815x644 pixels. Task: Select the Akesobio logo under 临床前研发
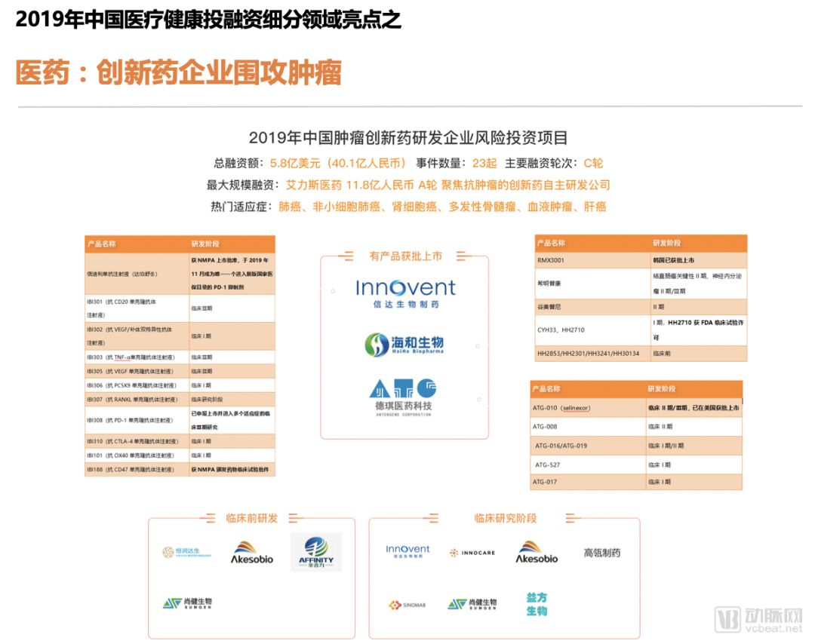(x=252, y=553)
